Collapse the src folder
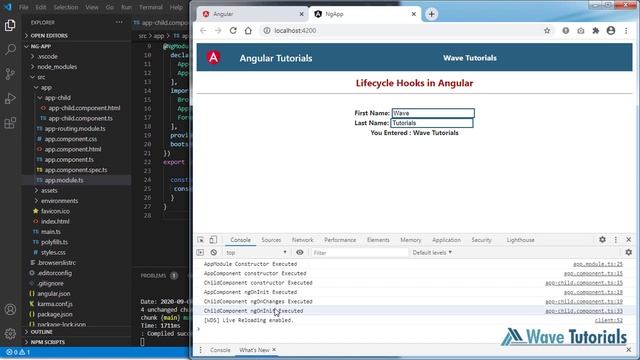 pos(41,77)
